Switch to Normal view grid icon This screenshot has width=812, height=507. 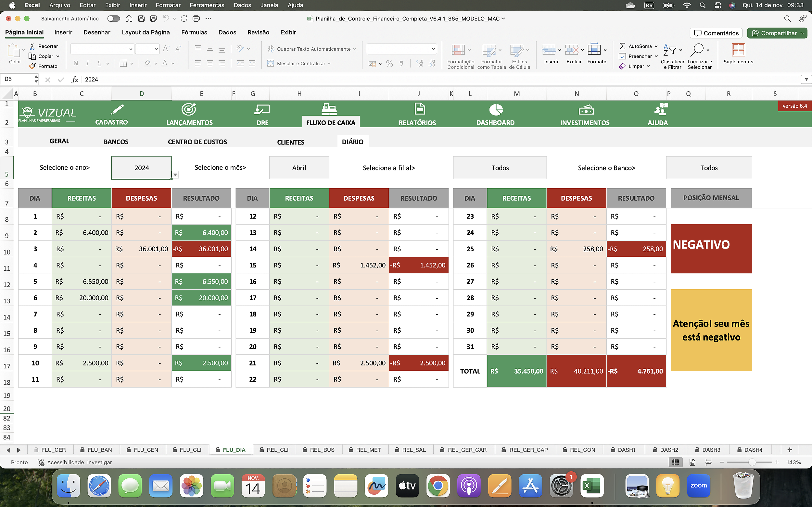click(676, 462)
